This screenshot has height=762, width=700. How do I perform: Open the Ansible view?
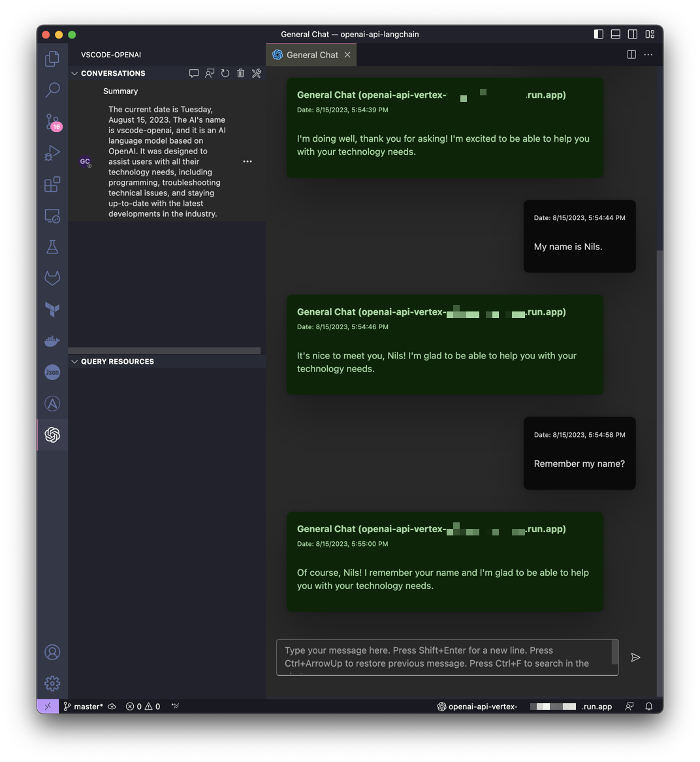tap(52, 404)
